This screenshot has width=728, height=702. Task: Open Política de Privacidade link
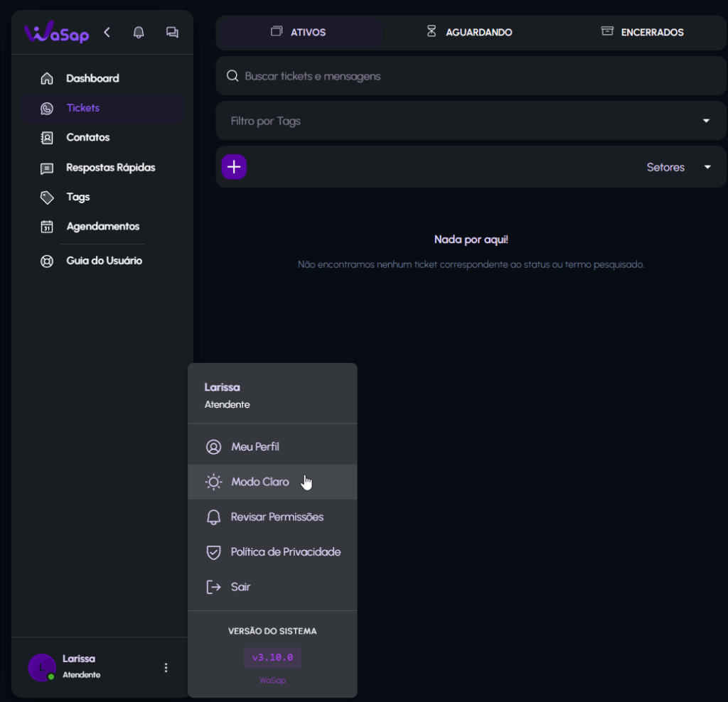point(285,552)
